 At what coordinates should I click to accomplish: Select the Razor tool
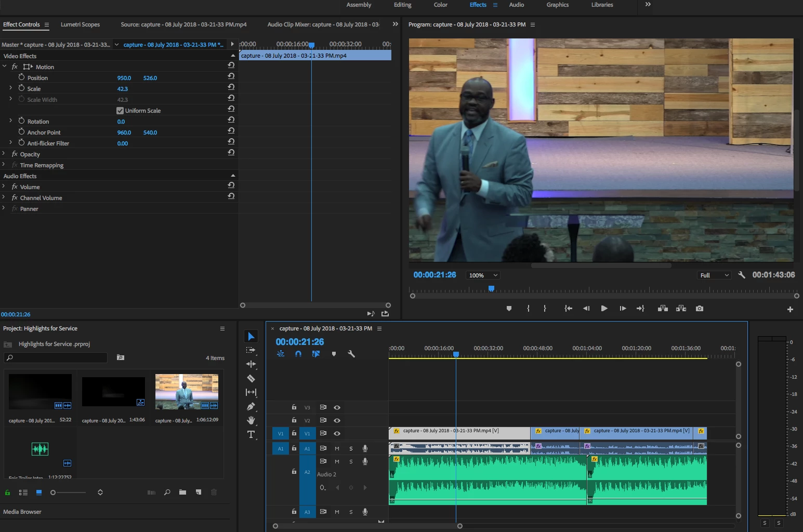(251, 378)
